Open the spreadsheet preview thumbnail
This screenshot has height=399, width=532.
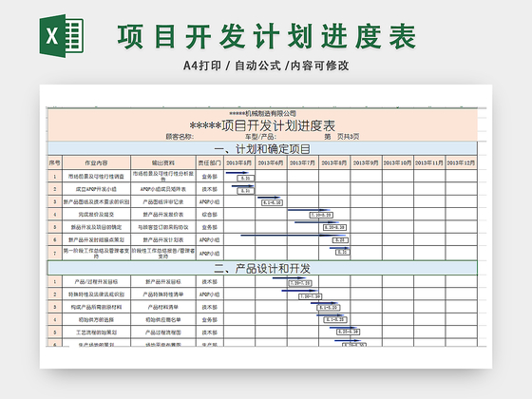point(266,226)
